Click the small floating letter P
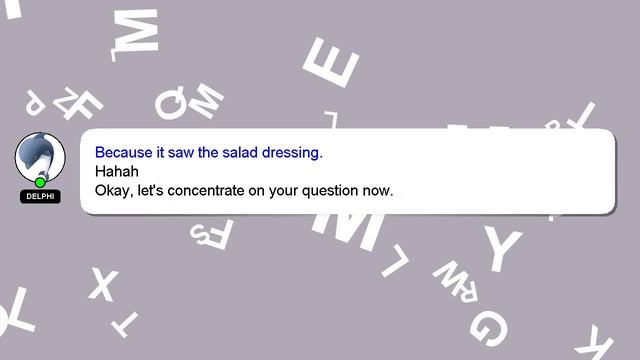The width and height of the screenshot is (640, 360). click(35, 102)
